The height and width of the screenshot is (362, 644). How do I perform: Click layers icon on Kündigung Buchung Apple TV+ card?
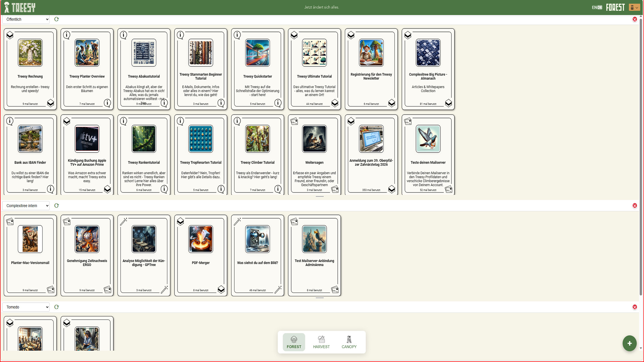(x=67, y=121)
